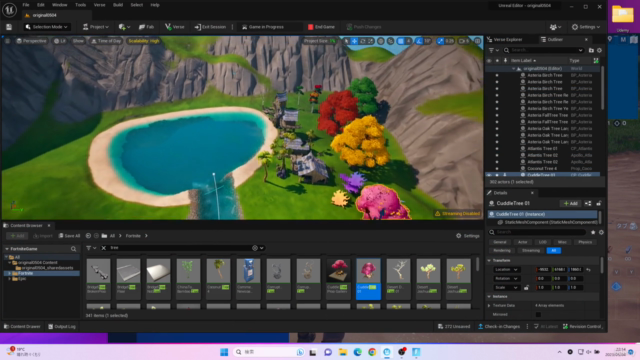640x360 pixels.
Task: Select the rotate gizmo tool in viewport
Action: pyautogui.click(x=362, y=41)
